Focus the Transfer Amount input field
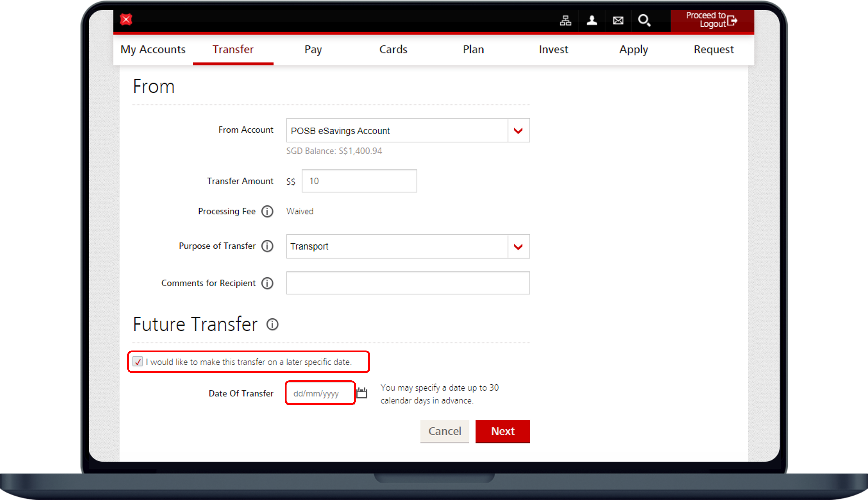 (359, 181)
